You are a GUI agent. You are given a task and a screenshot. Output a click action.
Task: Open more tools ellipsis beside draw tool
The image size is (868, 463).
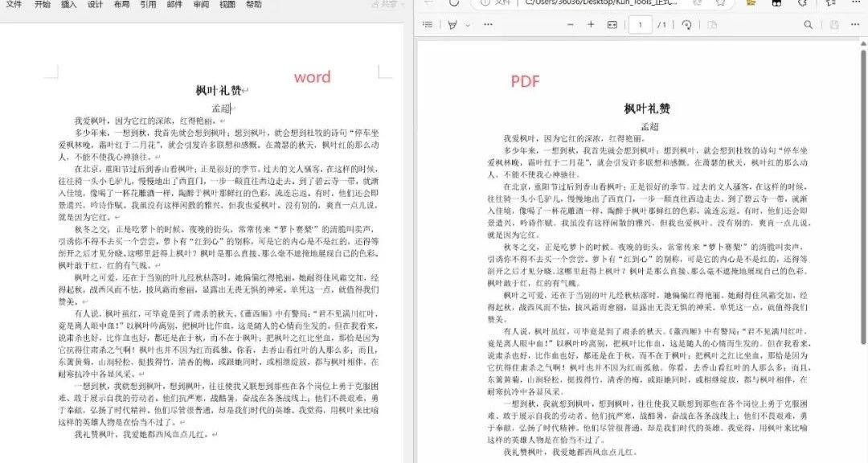pyautogui.click(x=488, y=24)
